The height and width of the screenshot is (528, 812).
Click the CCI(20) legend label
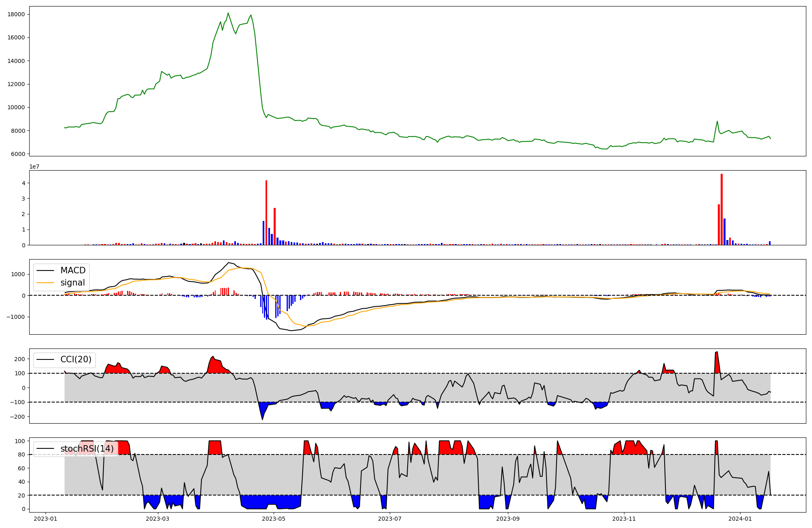[76, 359]
